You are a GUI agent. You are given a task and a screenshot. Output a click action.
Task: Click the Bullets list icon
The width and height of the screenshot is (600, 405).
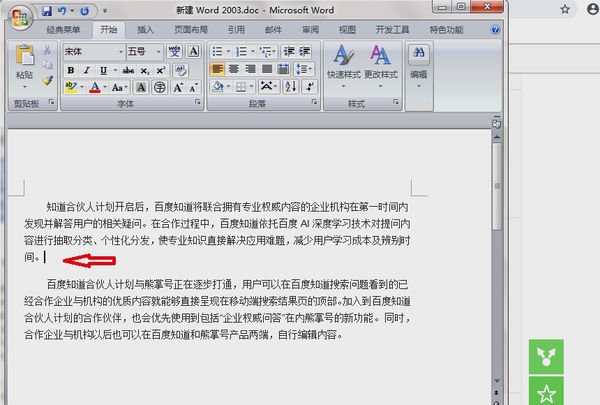tap(217, 51)
